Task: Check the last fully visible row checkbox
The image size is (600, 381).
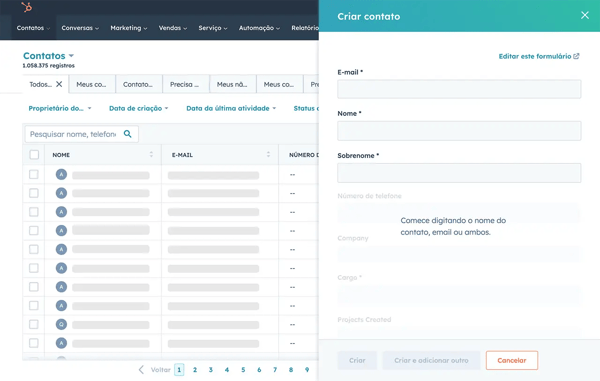Action: click(x=34, y=343)
